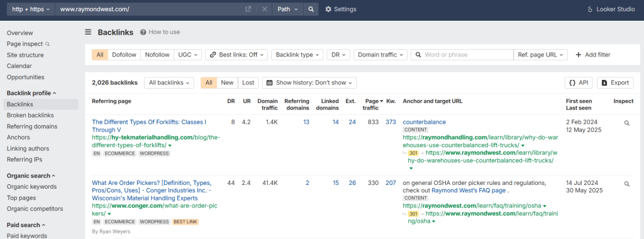Open the DR filter dropdown
644x239 pixels.
tap(338, 55)
